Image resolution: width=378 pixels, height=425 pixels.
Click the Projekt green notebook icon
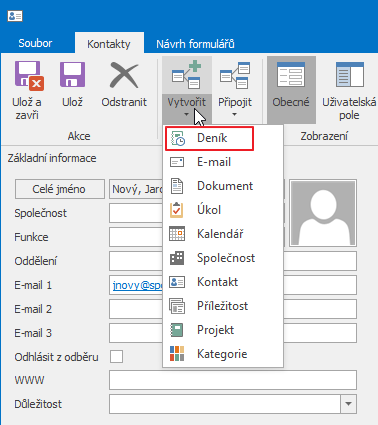[177, 330]
